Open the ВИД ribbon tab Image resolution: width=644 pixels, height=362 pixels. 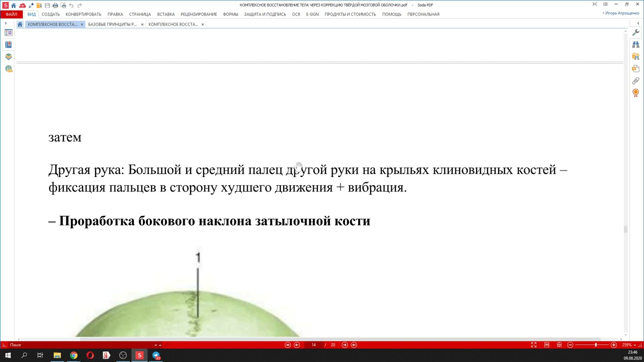pos(31,14)
